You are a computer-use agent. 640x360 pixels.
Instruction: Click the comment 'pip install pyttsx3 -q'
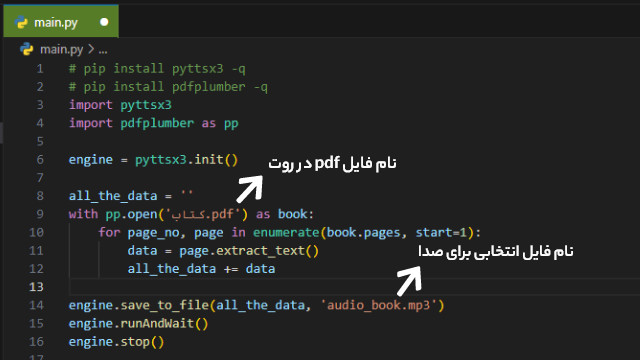click(157, 69)
